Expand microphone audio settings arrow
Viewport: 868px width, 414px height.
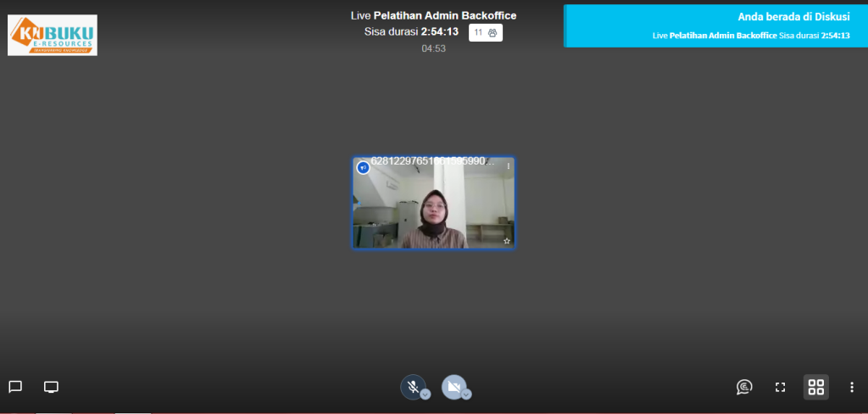(x=426, y=394)
